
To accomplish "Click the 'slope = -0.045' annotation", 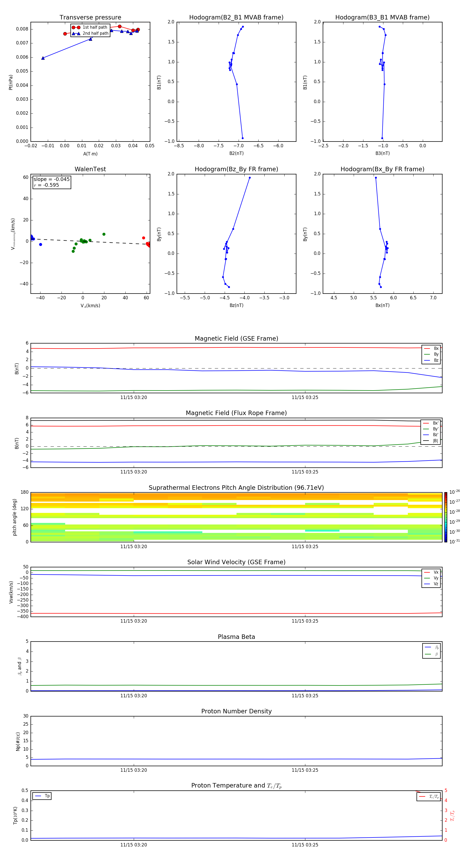I will (x=52, y=179).
